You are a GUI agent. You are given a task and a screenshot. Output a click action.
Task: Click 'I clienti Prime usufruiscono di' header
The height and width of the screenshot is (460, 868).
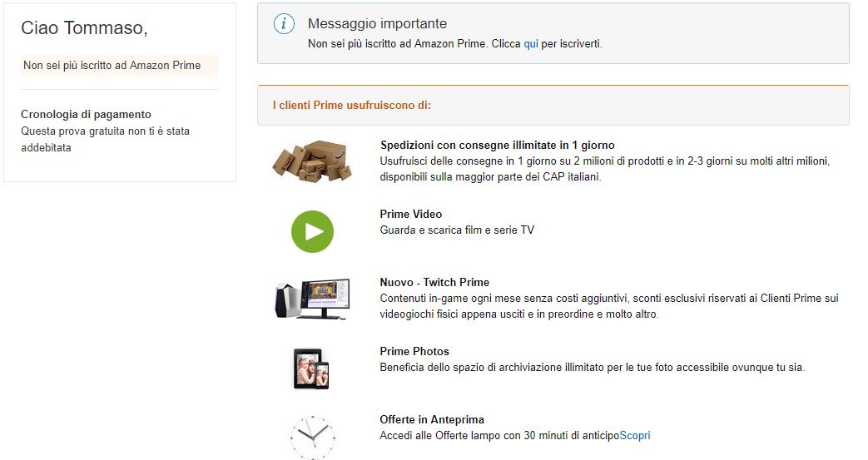point(352,106)
